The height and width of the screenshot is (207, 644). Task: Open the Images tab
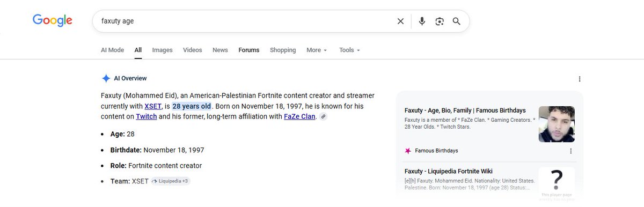click(162, 50)
